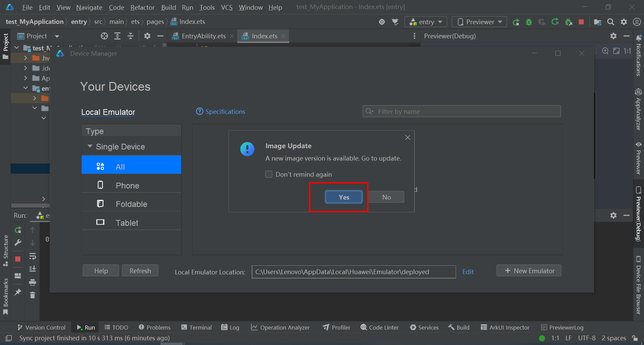Screen dimensions: 644x345
Task: Open the Code Linter tool window
Action: [x=380, y=328]
